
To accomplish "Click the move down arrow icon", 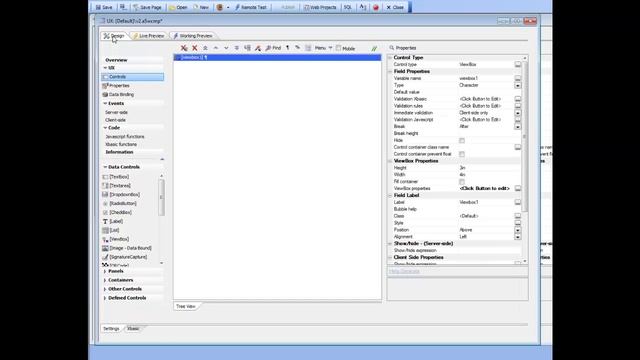I will 226,48.
